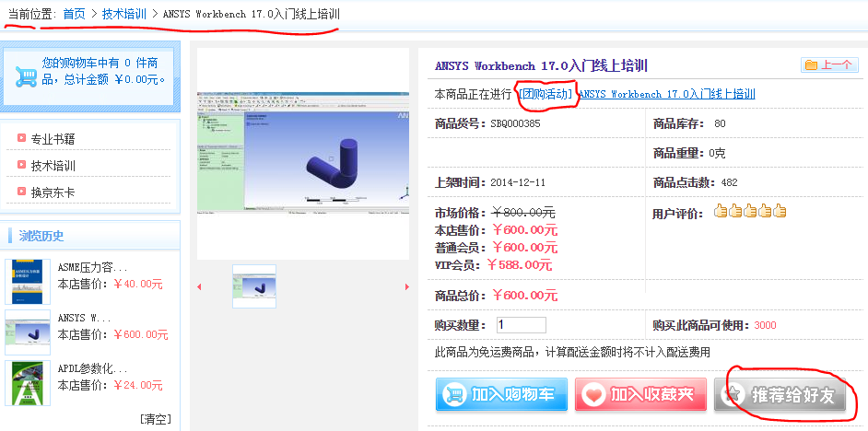The height and width of the screenshot is (431, 868).
Task: Click 推荐给好友 button
Action: (x=780, y=394)
